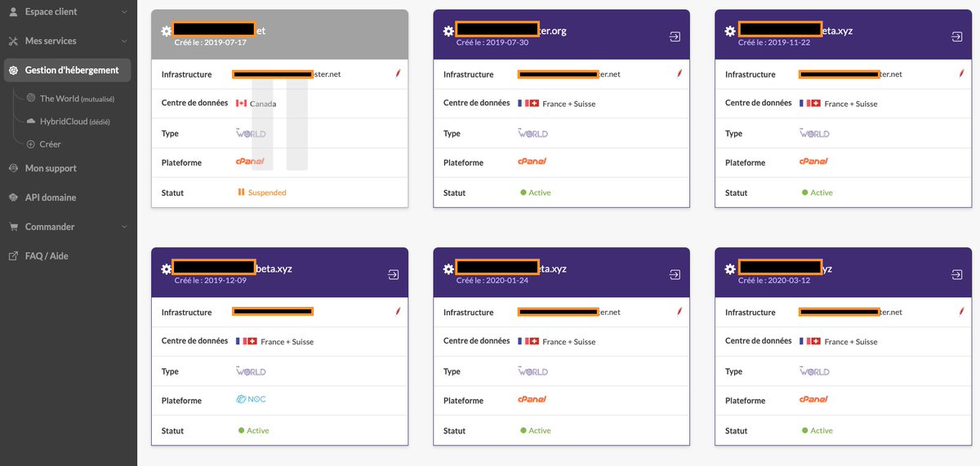The width and height of the screenshot is (980, 466).
Task: Select Gestion d'hébergement in sidebar
Action: pyautogui.click(x=67, y=70)
